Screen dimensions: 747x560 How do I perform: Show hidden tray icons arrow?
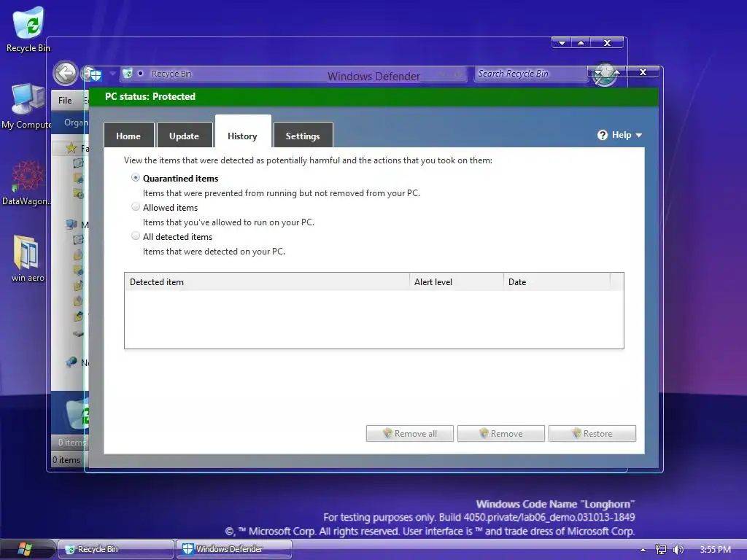(x=643, y=550)
